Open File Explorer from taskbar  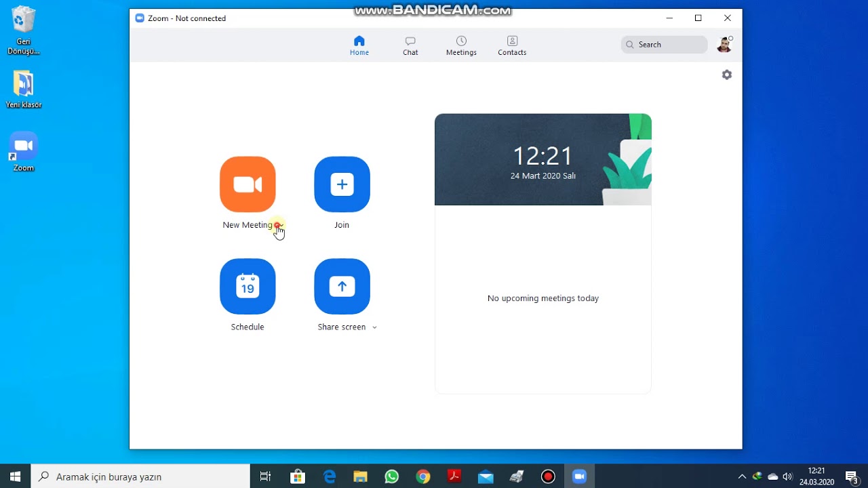[x=361, y=476]
